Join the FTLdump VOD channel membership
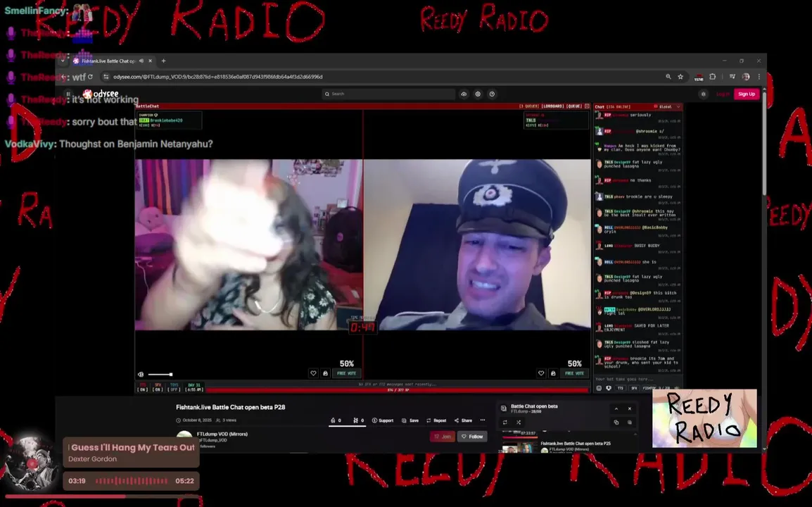 [x=443, y=437]
